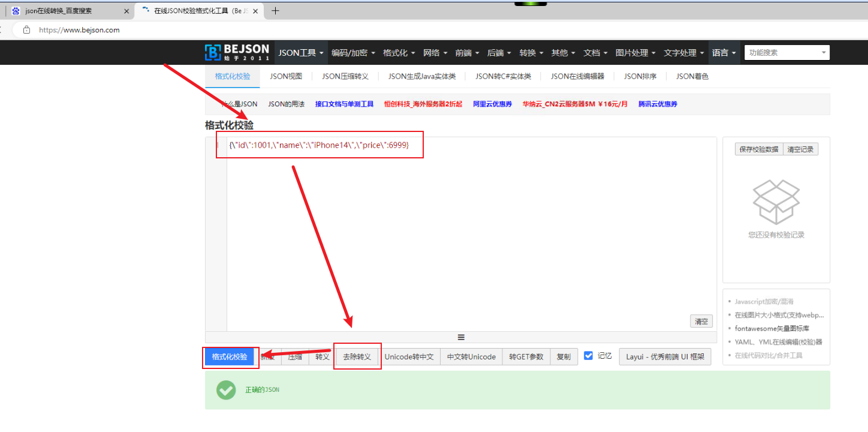Open the YAML、YML在线编辑 link

[779, 342]
